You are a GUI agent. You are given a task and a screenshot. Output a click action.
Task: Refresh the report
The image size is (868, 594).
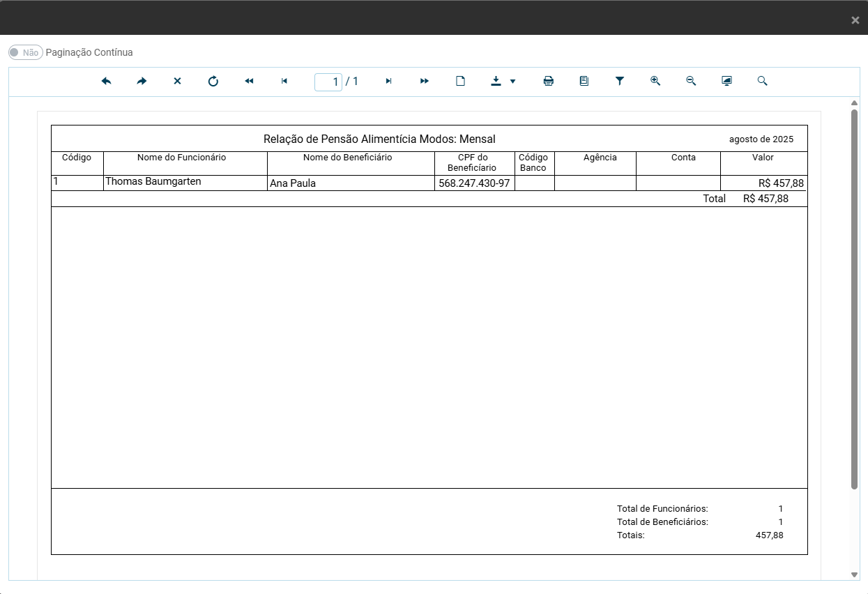(213, 82)
